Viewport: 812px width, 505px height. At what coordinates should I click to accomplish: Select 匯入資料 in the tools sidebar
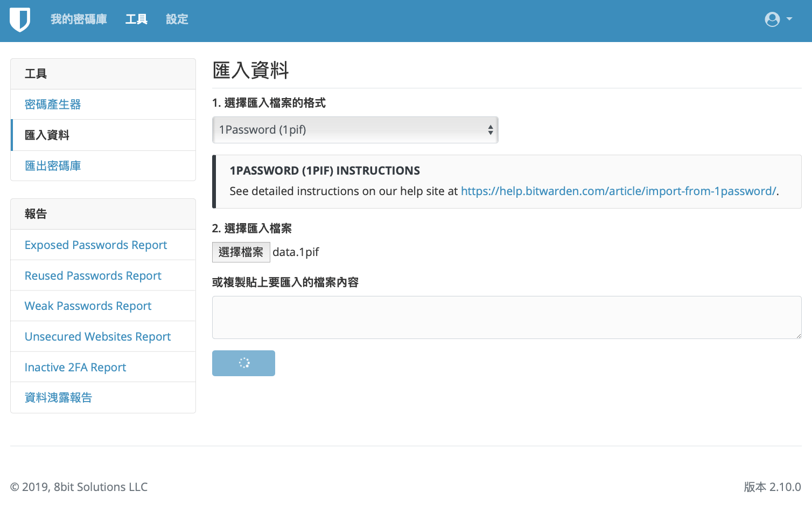103,135
